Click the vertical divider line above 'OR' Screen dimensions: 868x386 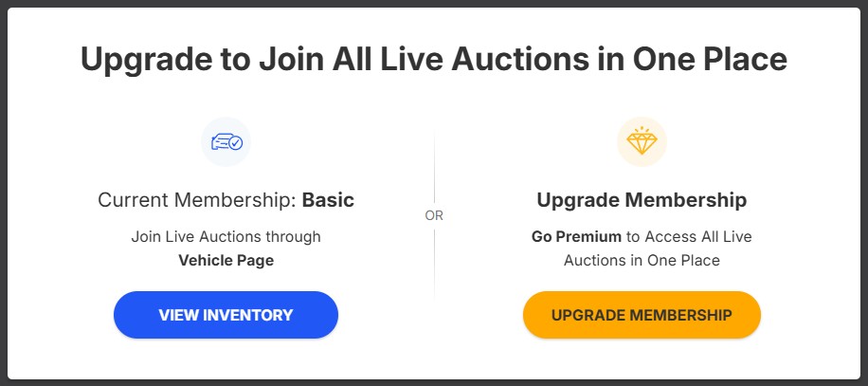434,166
